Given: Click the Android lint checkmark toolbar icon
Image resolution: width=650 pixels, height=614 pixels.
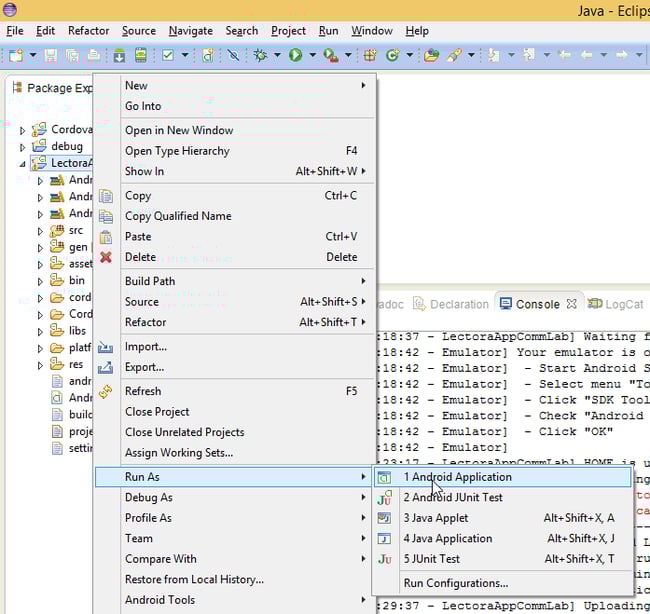Looking at the screenshot, I should 168,55.
